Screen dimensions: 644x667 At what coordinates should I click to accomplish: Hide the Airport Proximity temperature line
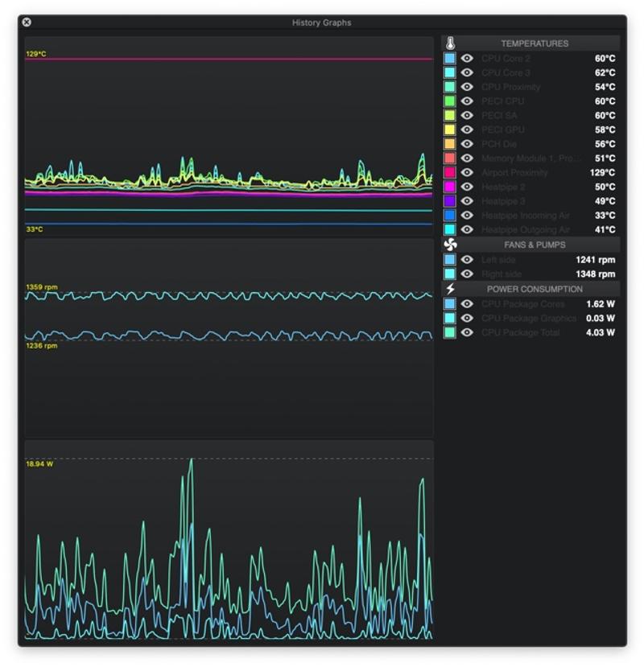[x=467, y=173]
